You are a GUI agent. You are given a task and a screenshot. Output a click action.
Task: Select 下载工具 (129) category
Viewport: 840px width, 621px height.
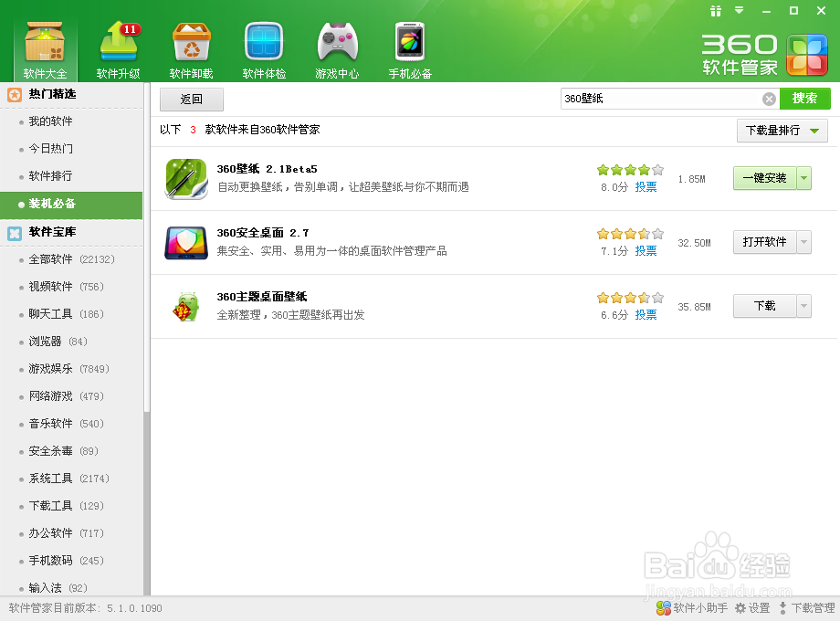pos(67,505)
